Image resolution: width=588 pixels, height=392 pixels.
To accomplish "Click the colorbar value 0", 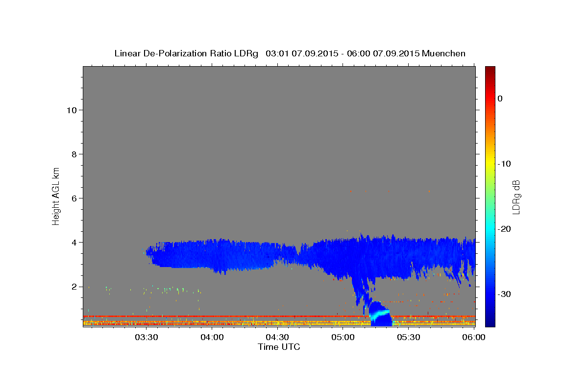I will pos(500,98).
